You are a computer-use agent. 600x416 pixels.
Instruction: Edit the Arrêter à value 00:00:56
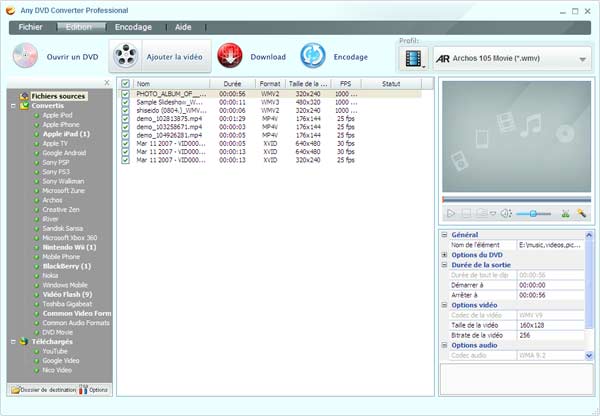point(551,295)
